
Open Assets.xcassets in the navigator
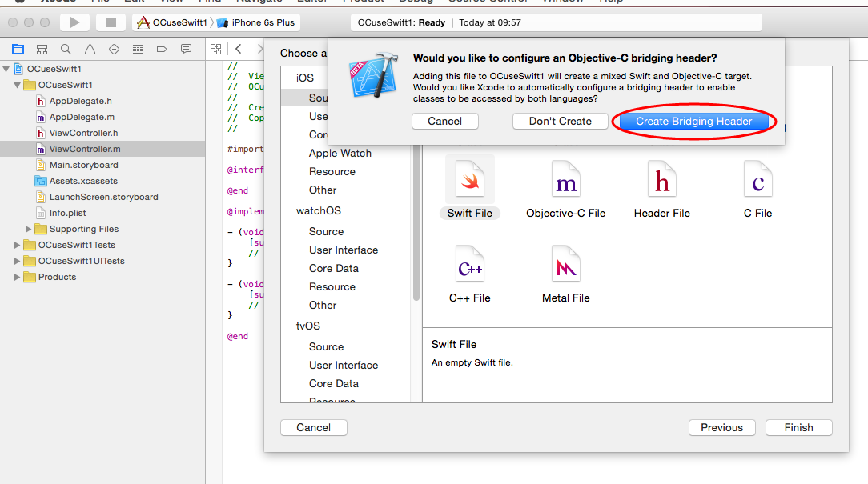[83, 182]
